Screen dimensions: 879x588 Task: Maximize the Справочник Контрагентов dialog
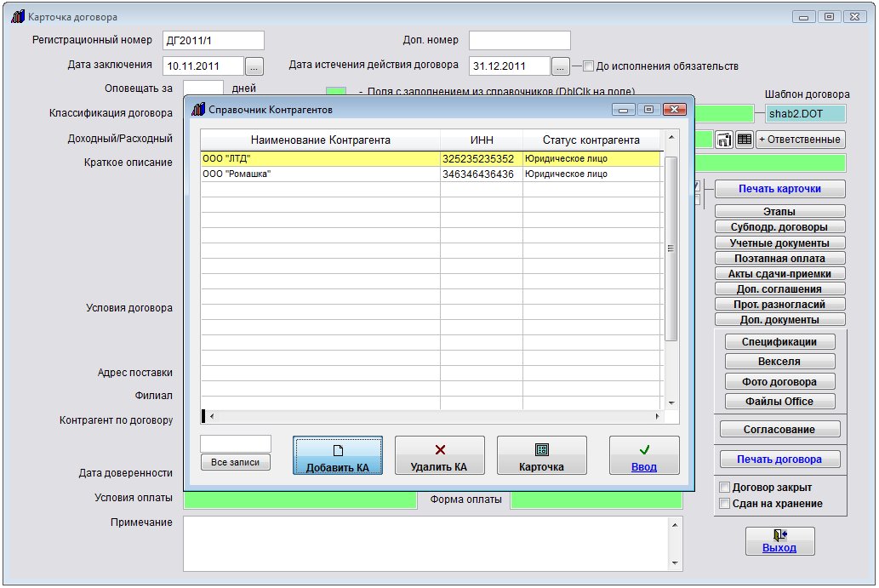point(648,110)
